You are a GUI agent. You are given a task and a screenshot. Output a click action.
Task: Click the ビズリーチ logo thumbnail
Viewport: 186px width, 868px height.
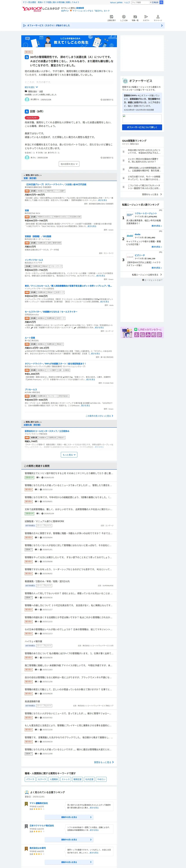[130, 257]
